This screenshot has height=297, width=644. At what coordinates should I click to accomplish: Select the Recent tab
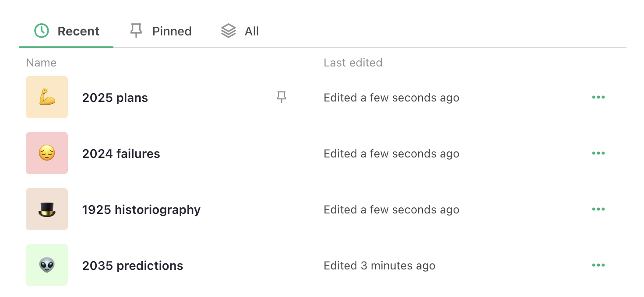(x=78, y=31)
